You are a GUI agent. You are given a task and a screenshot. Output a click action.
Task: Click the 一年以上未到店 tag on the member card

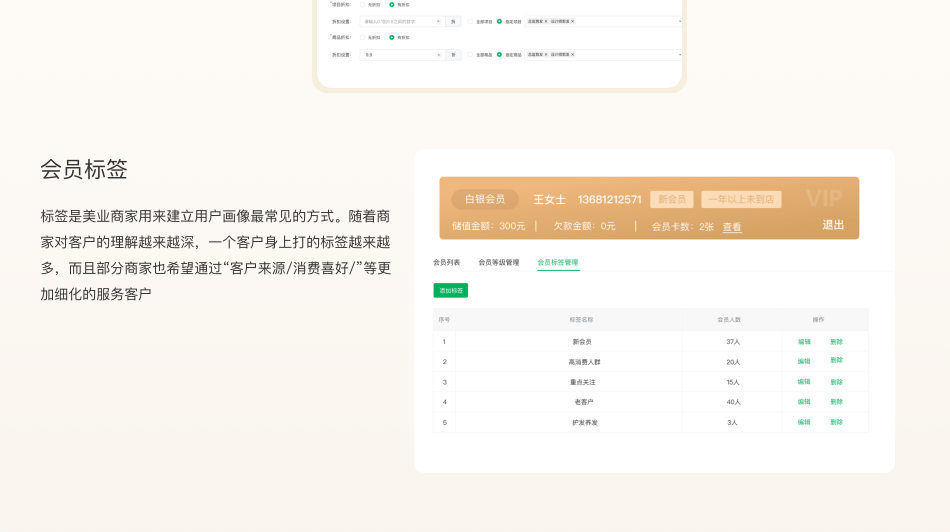point(741,199)
